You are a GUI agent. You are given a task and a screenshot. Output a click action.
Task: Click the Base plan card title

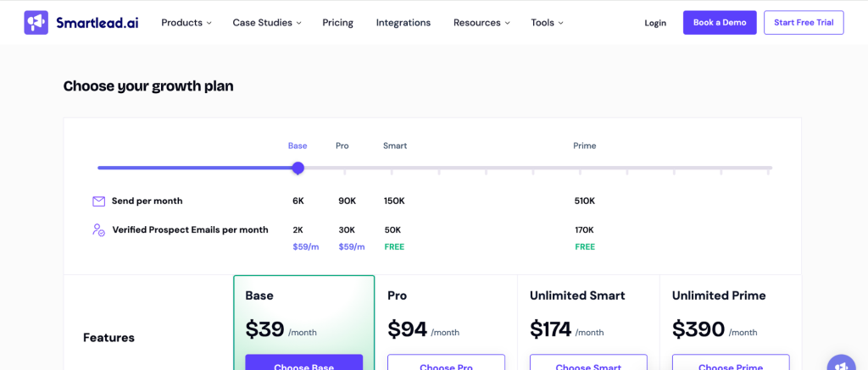[259, 295]
